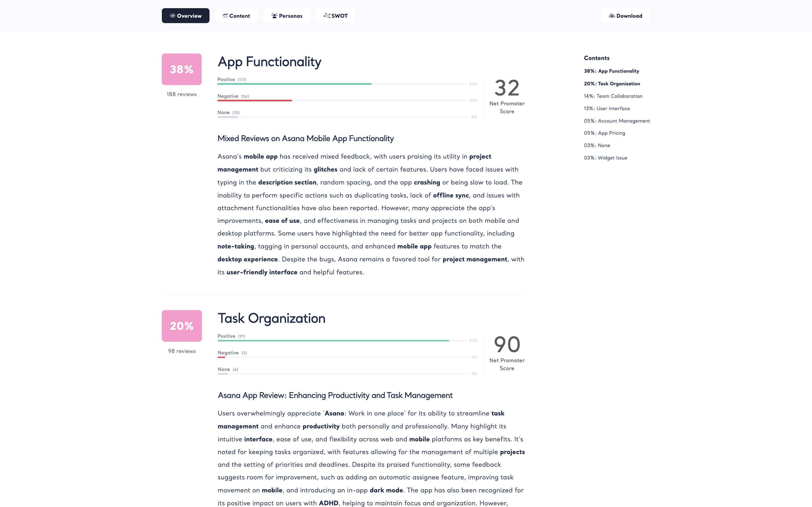Click the cloud download icon
Screen dimensions: 812x507
click(x=612, y=16)
